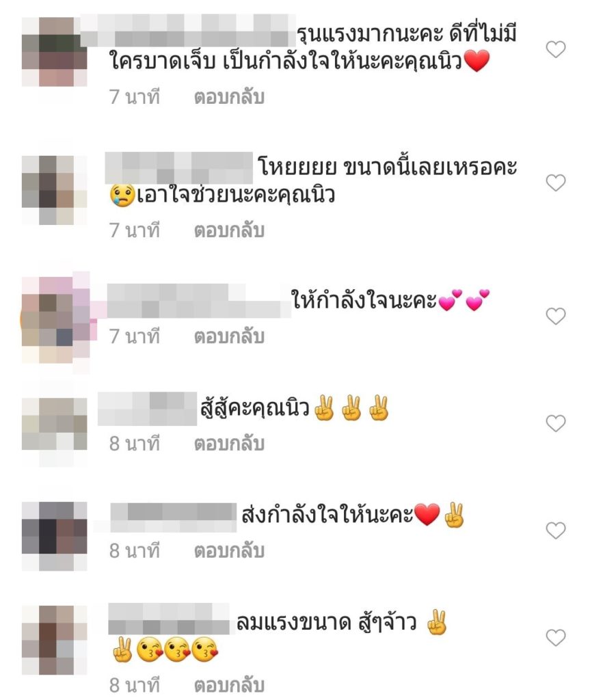Like the comment starting with รุนแรงมากนะคะ
The image size is (603, 700).
(556, 49)
